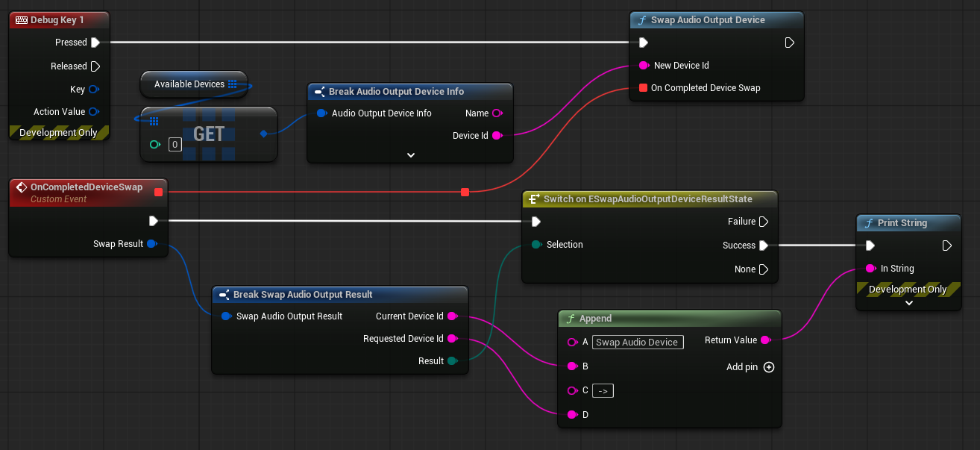
Task: Click the Append node B input pin
Action: pyautogui.click(x=572, y=366)
